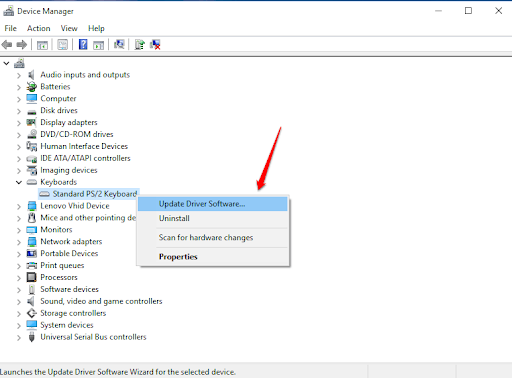This screenshot has width=512, height=378.
Task: Click the Portable Devices icon
Action: click(x=32, y=253)
